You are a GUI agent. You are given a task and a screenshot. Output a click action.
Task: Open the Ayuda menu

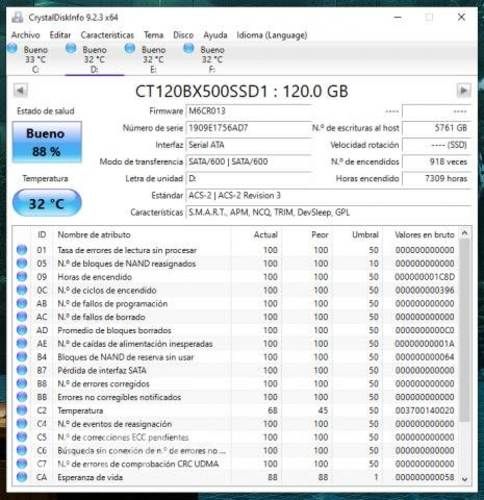click(215, 35)
